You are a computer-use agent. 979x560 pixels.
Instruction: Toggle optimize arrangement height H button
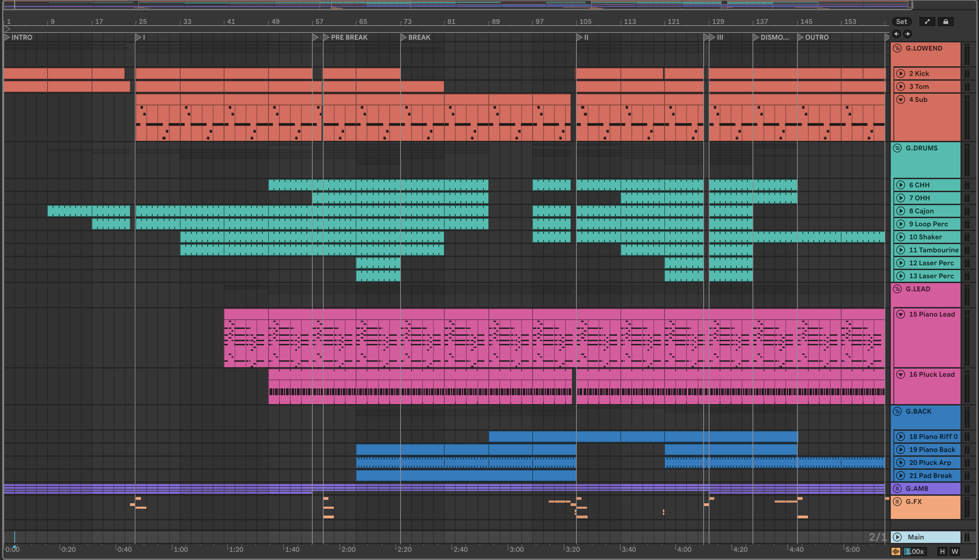(942, 551)
